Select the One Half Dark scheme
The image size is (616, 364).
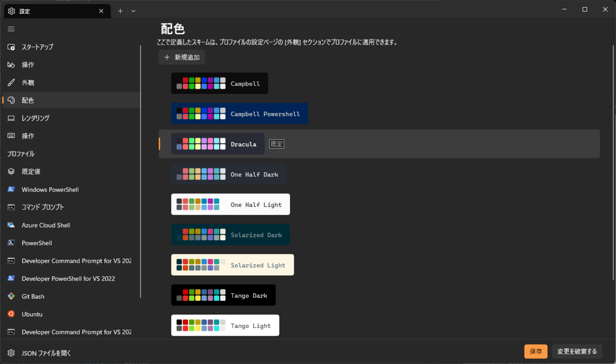point(228,174)
